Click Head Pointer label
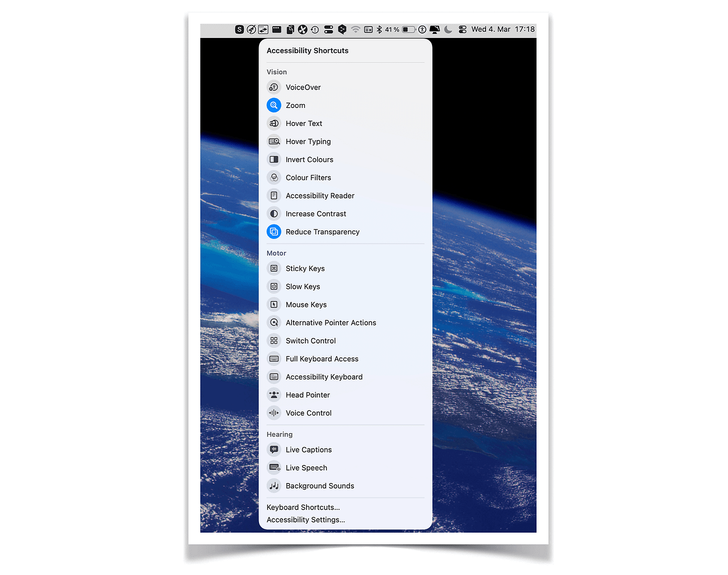The image size is (728, 575). coord(307,395)
